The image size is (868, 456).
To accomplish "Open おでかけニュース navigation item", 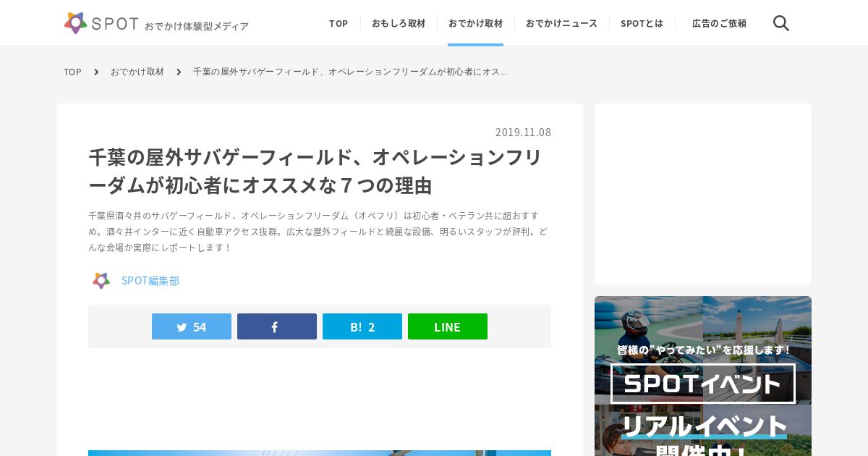I will click(x=561, y=23).
